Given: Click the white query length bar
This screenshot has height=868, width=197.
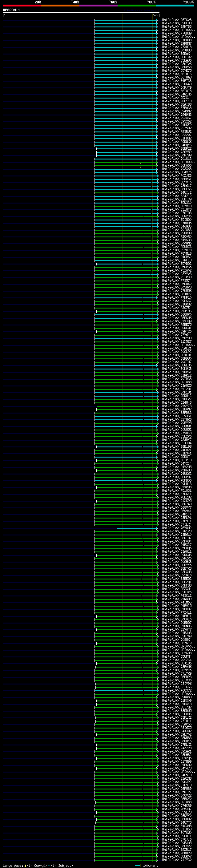Looking at the screenshot, I should (81, 13).
